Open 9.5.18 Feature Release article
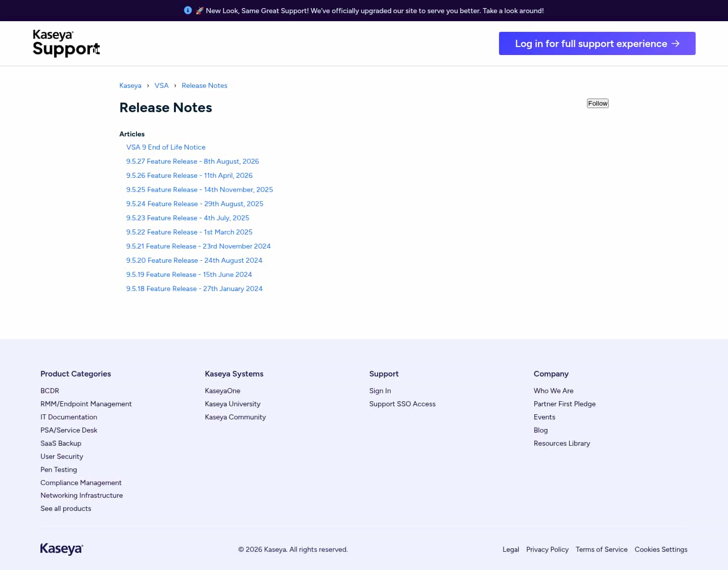This screenshot has height=570, width=728. coord(195,289)
